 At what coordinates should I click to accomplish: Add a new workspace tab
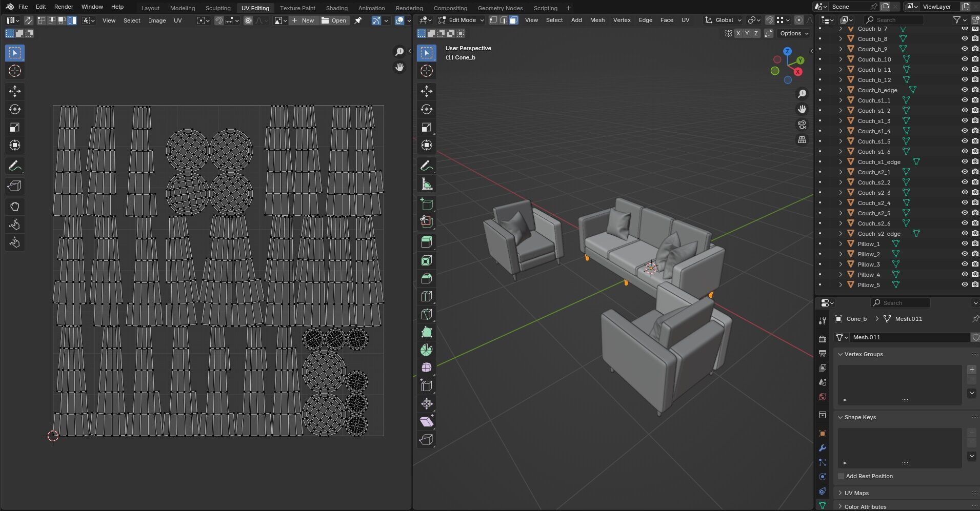(568, 8)
